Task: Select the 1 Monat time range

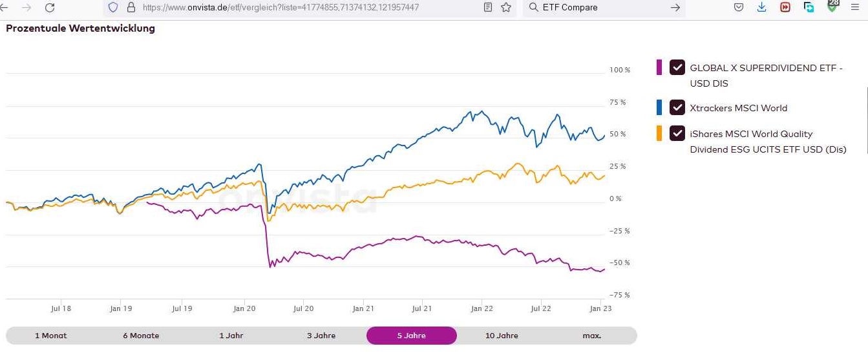Action: pyautogui.click(x=51, y=336)
